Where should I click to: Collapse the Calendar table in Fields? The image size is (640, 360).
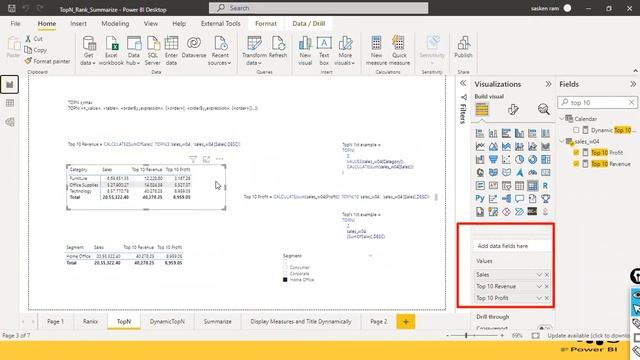click(x=562, y=119)
